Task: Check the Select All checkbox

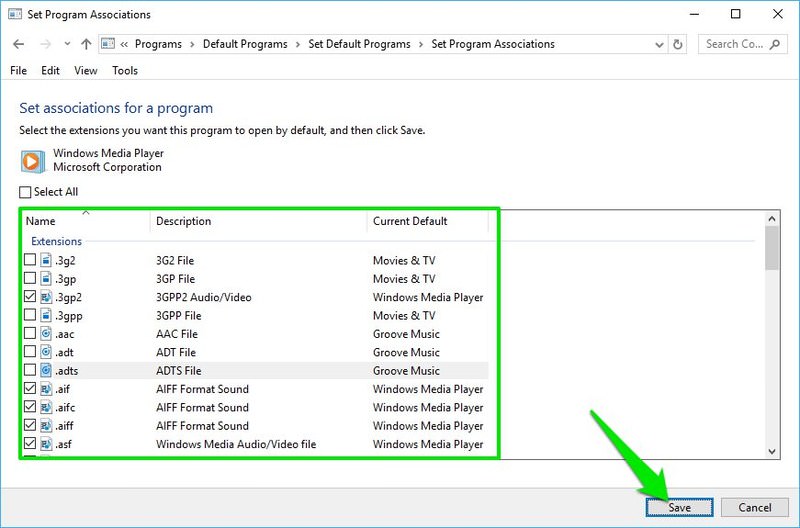Action: click(25, 192)
